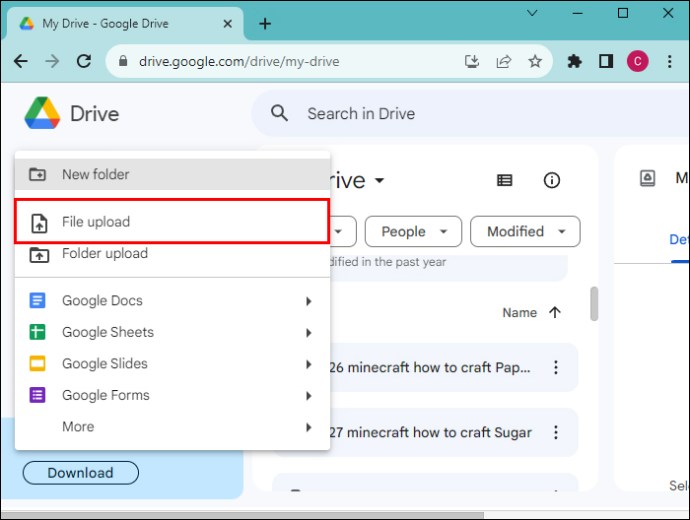Open the People filter dropdown
The height and width of the screenshot is (520, 690).
[413, 231]
